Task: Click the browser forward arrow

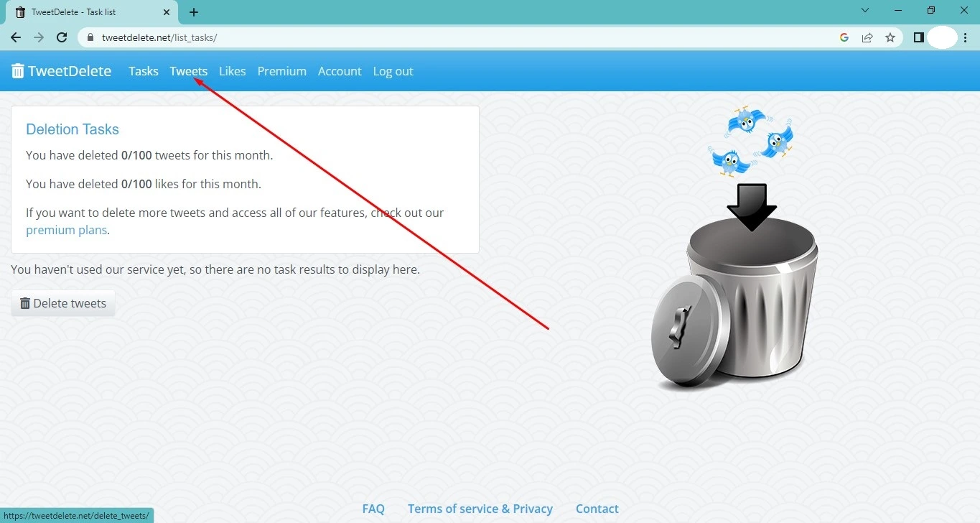Action: (39, 37)
